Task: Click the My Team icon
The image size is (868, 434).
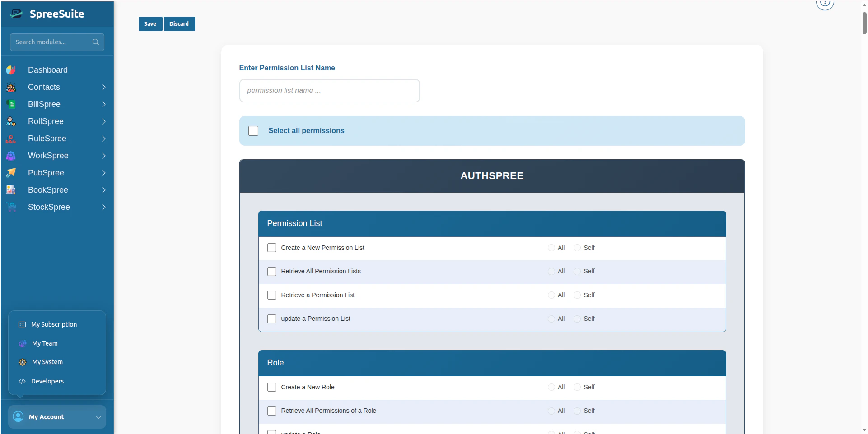Action: [x=23, y=343]
